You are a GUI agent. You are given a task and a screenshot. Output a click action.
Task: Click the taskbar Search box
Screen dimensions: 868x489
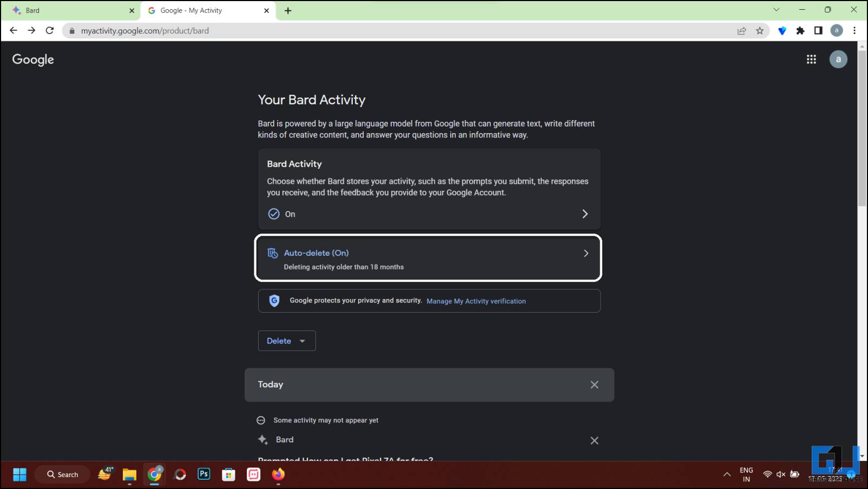(x=62, y=474)
